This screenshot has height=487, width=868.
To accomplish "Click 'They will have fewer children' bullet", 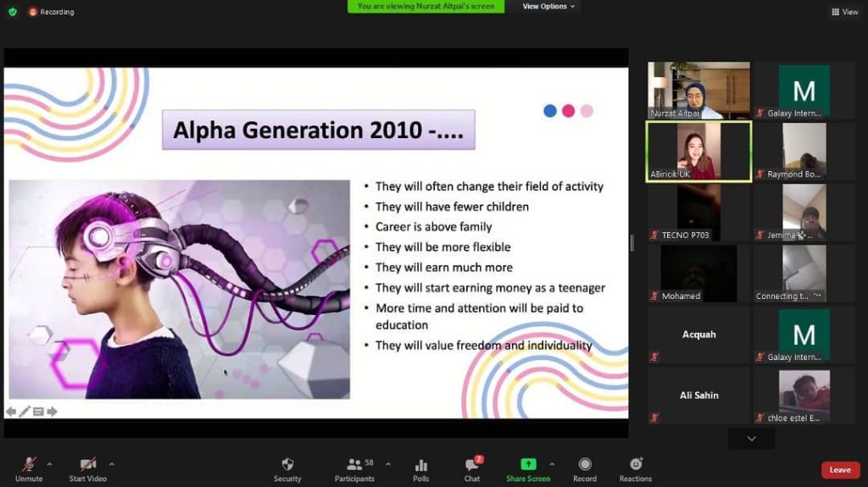I will point(452,207).
